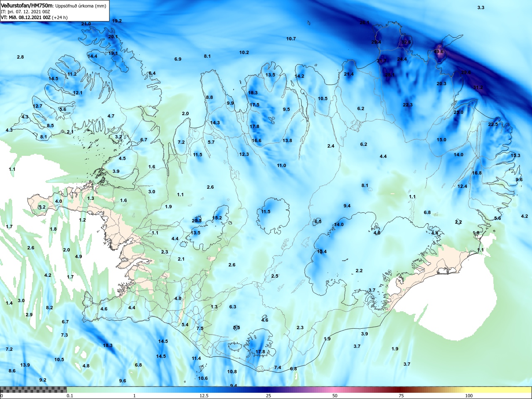Click the 49.6 precipitation peak value
This screenshot has width=532, height=399.
439,52
